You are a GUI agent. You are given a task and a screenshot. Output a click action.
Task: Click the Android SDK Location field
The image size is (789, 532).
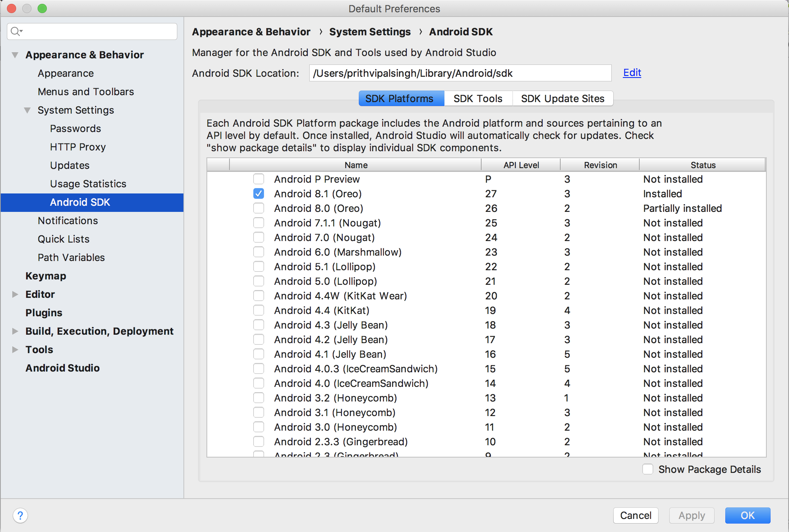point(460,73)
